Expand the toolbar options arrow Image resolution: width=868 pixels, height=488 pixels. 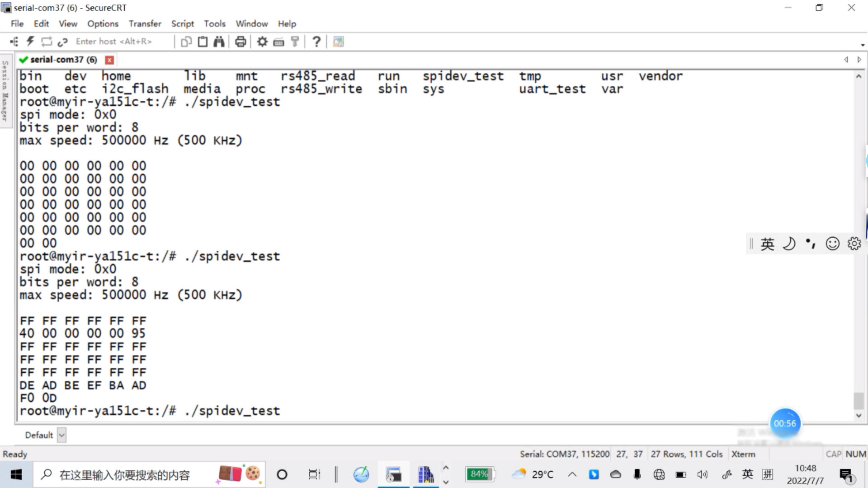point(863,45)
